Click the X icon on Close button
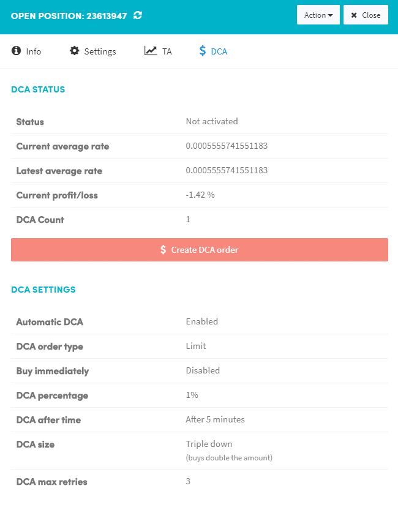398x532 pixels. pos(354,15)
